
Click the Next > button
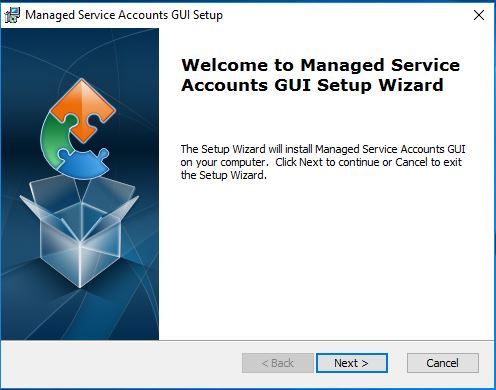(352, 363)
